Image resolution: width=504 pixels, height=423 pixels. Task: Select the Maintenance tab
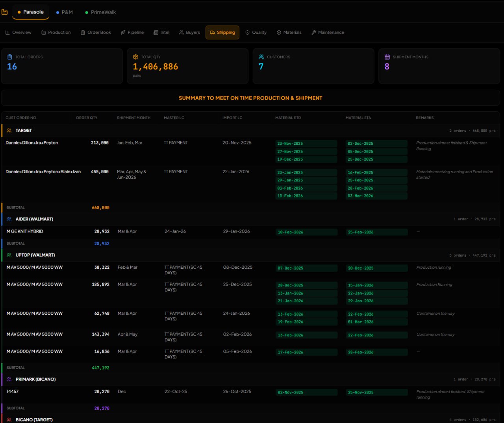(x=328, y=33)
